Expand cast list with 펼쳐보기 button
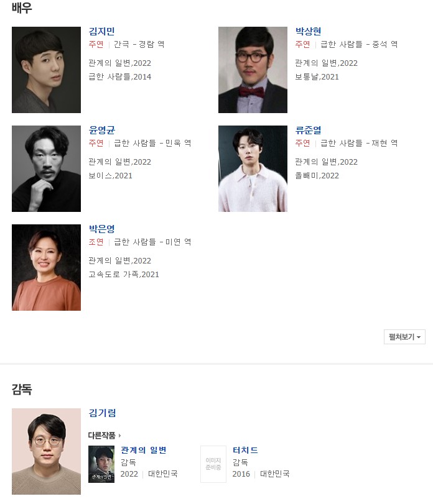Viewport: 433px width, 504px height. point(404,337)
